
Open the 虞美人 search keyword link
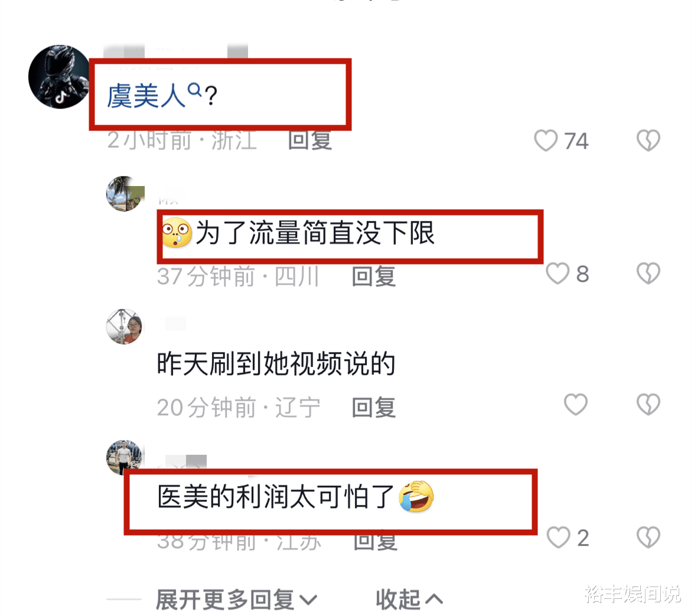pos(146,96)
